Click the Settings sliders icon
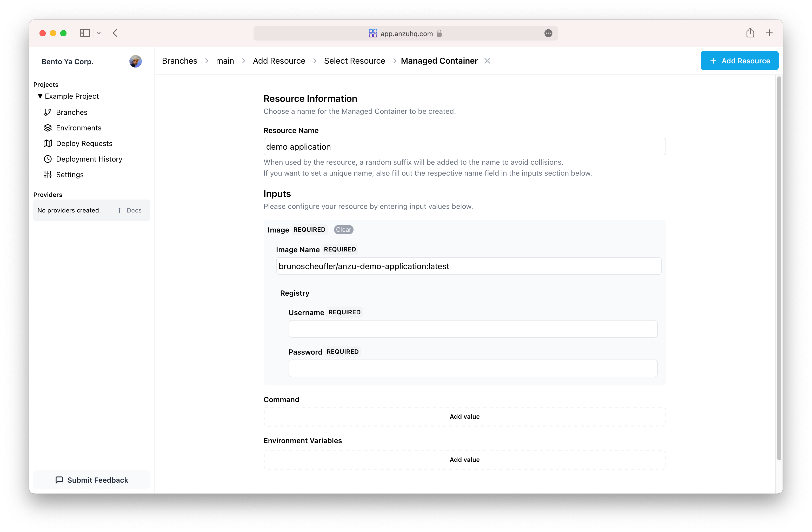Screen dimensions: 812x532 [x=48, y=175]
